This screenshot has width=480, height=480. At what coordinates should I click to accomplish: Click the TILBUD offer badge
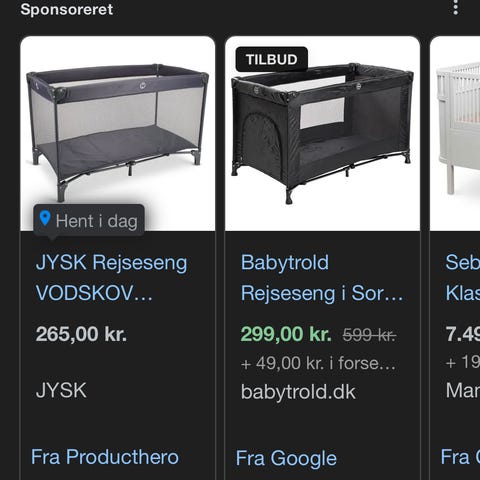[x=271, y=60]
